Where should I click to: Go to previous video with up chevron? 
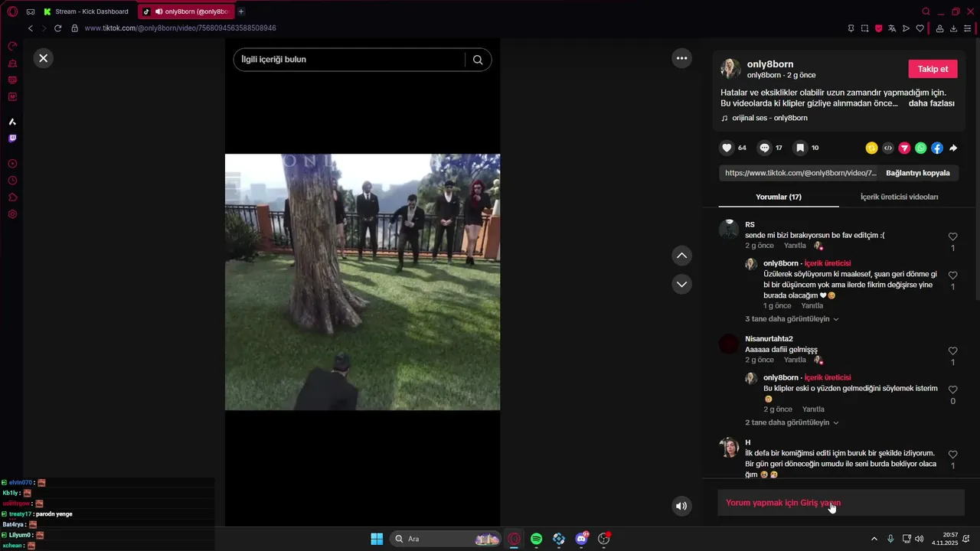tap(681, 256)
